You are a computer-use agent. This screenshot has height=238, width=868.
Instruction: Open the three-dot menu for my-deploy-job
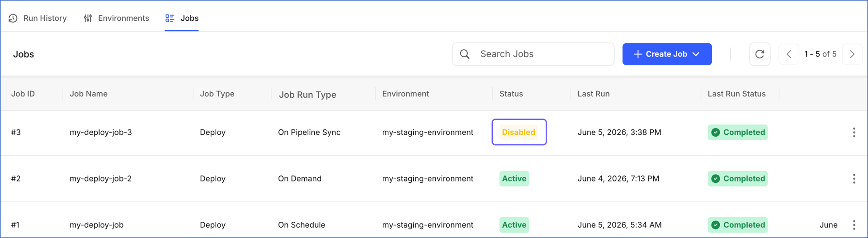click(854, 225)
